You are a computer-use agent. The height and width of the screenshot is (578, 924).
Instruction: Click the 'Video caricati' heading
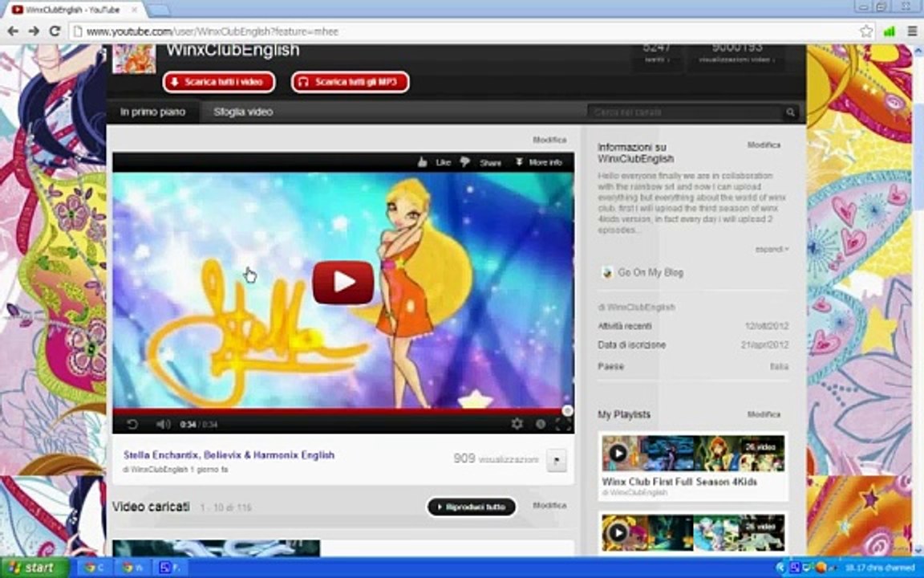coord(151,507)
